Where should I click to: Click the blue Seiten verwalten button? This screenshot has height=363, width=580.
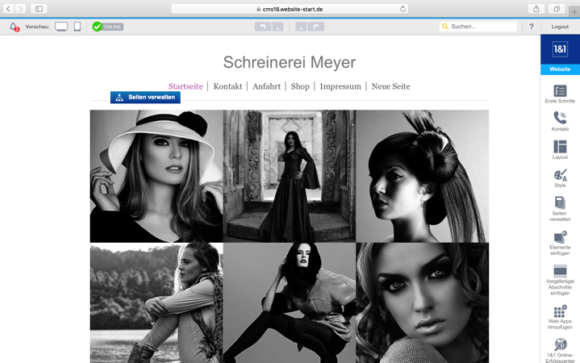click(145, 97)
